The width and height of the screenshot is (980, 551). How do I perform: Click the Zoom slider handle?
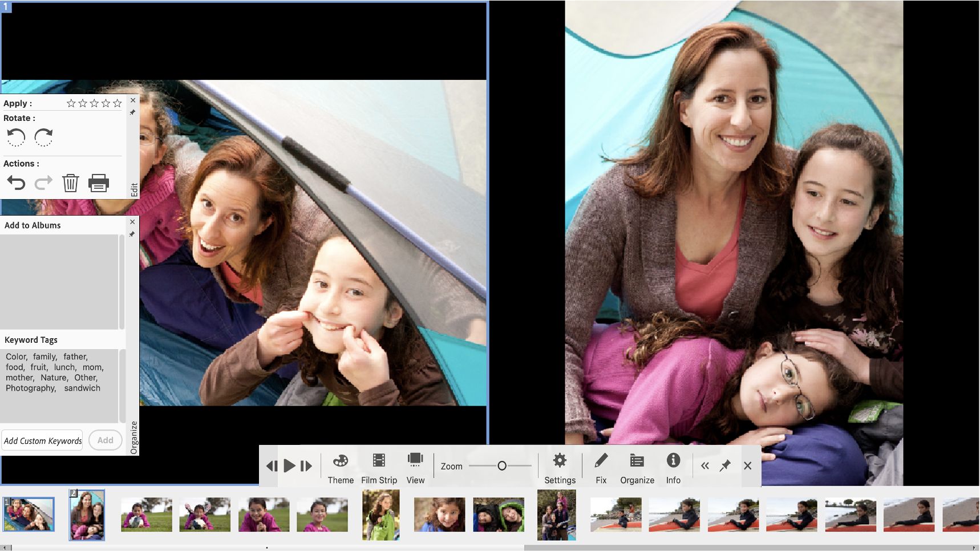click(x=502, y=466)
